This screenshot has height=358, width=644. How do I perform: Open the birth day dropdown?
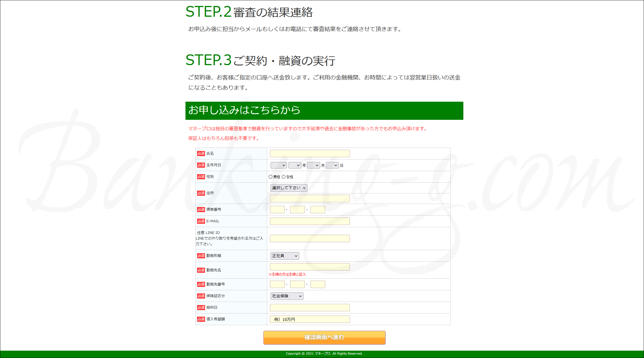pyautogui.click(x=332, y=165)
